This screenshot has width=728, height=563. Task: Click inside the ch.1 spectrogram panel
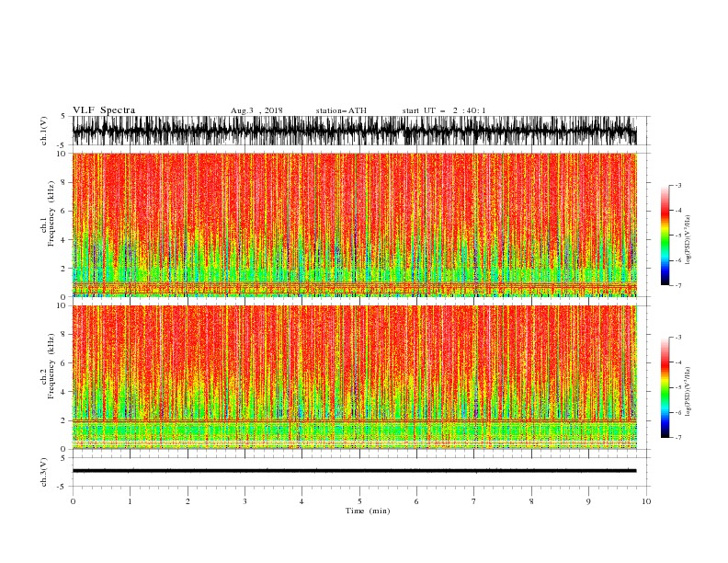pyautogui.click(x=354, y=224)
